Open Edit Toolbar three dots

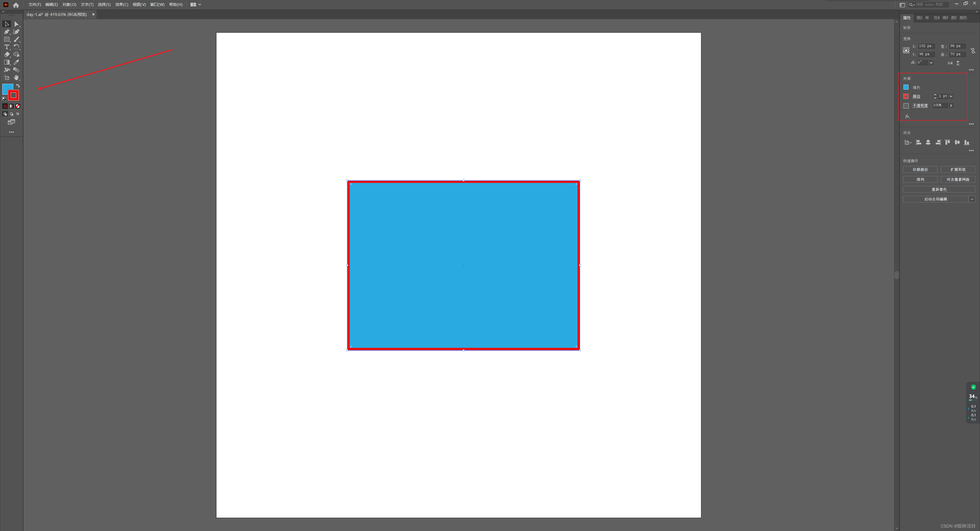11,132
